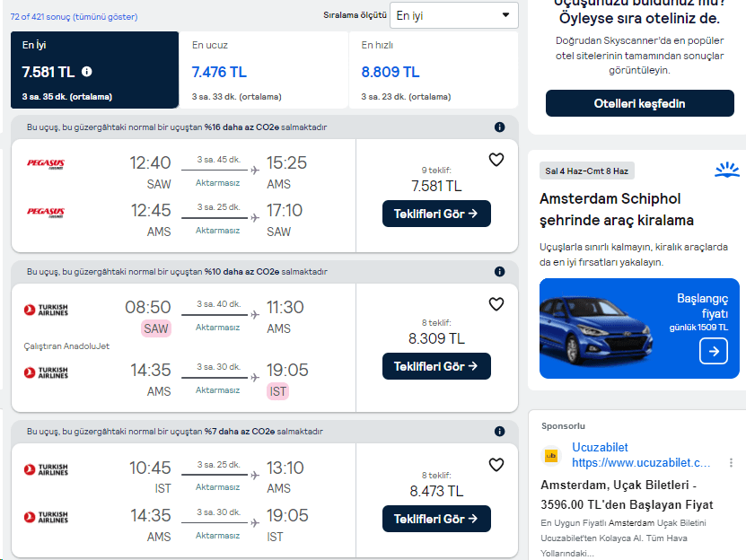Viewport: 746px width, 560px height.
Task: Save the Pegasus 7.581 TL flight with heart
Action: [496, 160]
